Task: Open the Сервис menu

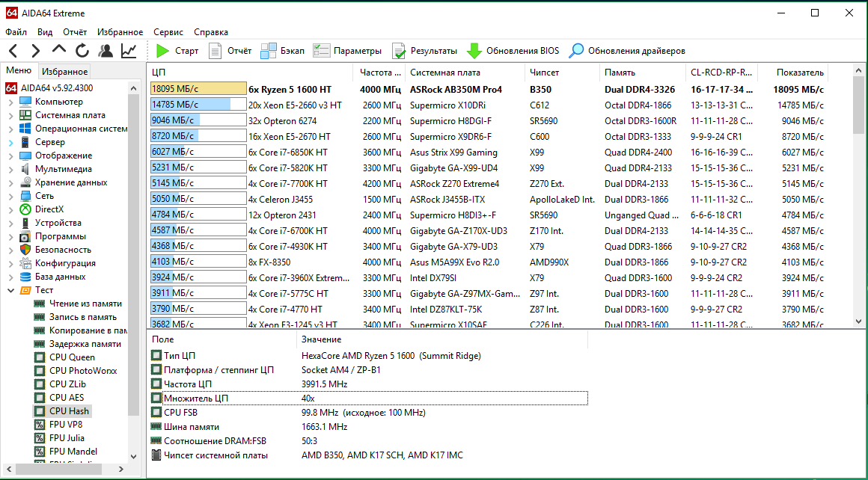Action: [168, 32]
